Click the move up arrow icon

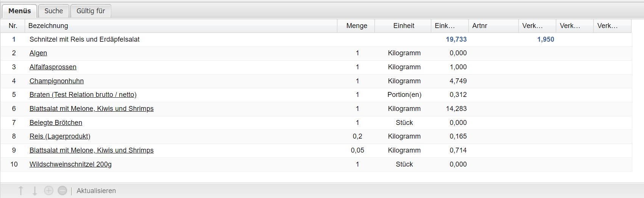[x=21, y=191]
